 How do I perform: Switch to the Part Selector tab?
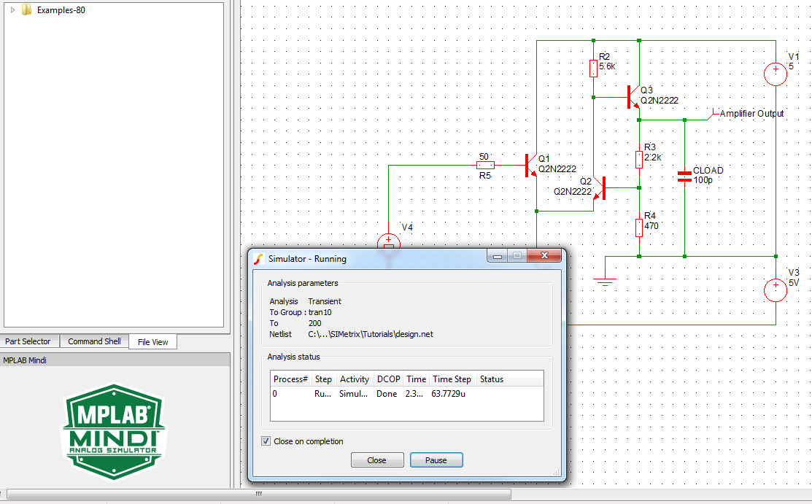pyautogui.click(x=28, y=341)
